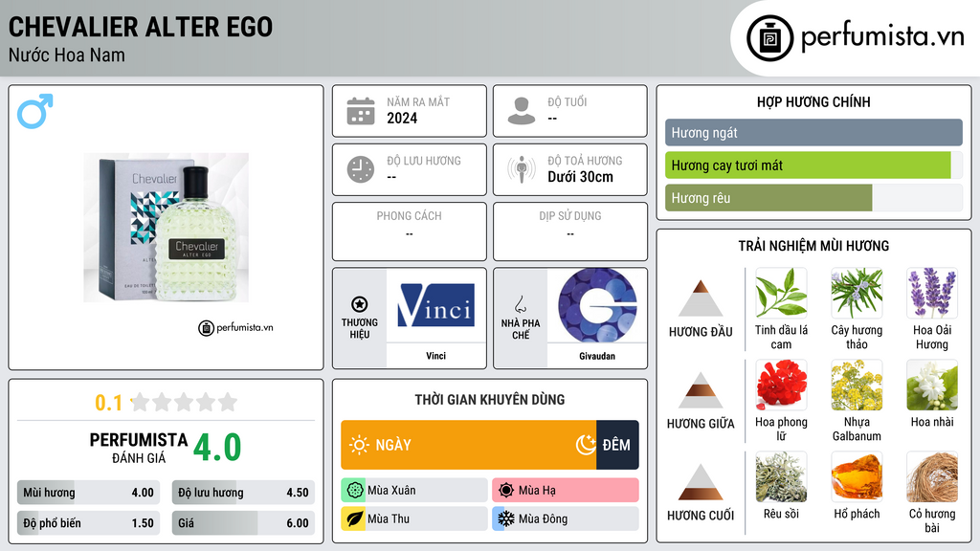Viewport: 980px width, 551px height.
Task: Click the Mùa Thu season label
Action: pos(389,518)
